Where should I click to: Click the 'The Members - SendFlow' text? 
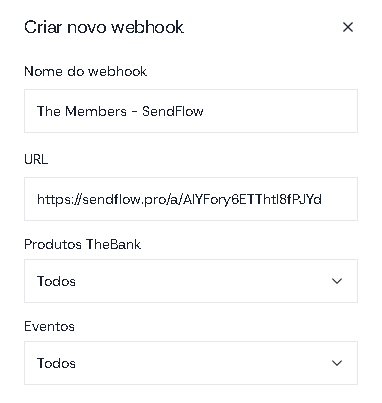(x=120, y=111)
